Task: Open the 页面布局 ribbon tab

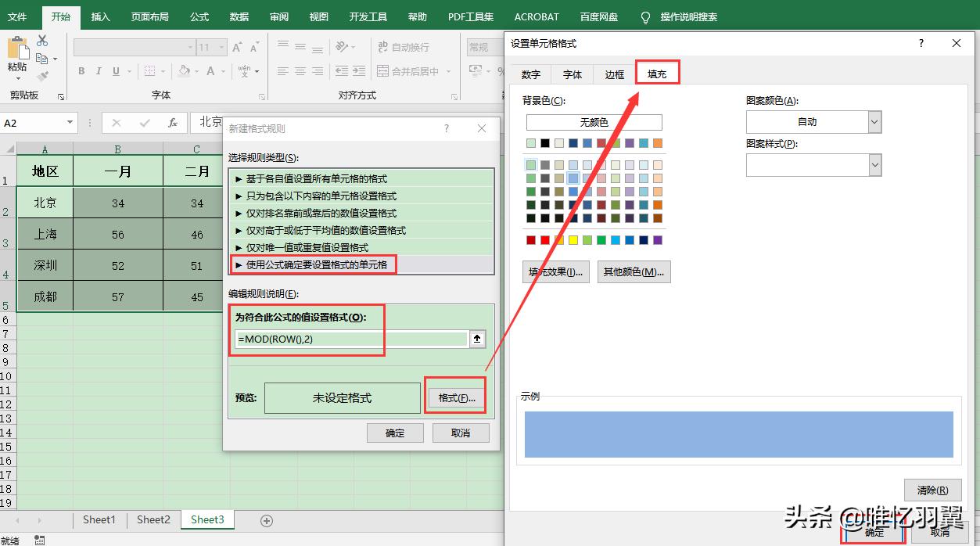Action: (149, 16)
